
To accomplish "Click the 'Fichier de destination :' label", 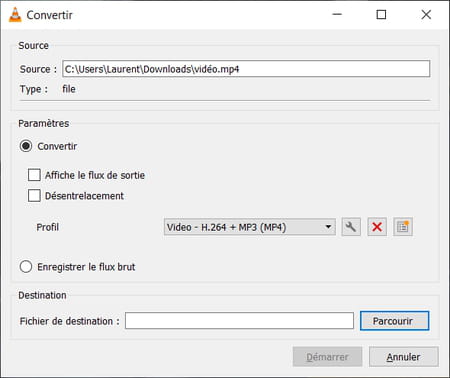I will click(69, 321).
